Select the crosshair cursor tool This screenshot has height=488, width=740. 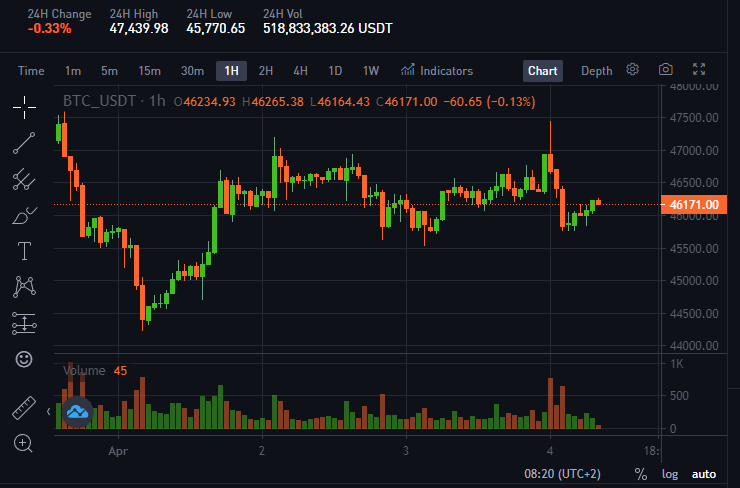pos(24,107)
